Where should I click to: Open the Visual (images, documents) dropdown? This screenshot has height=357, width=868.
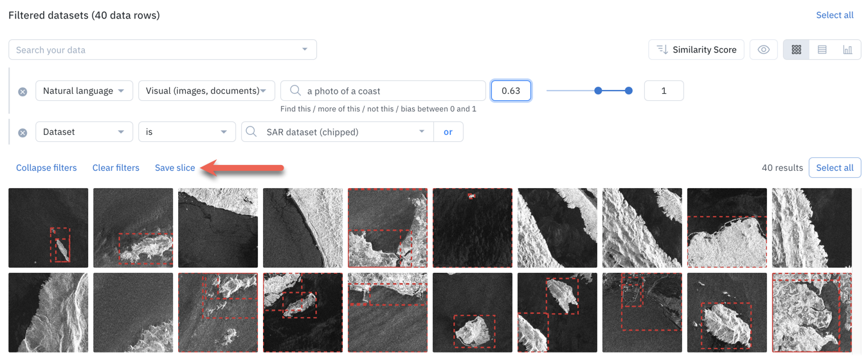pyautogui.click(x=206, y=91)
